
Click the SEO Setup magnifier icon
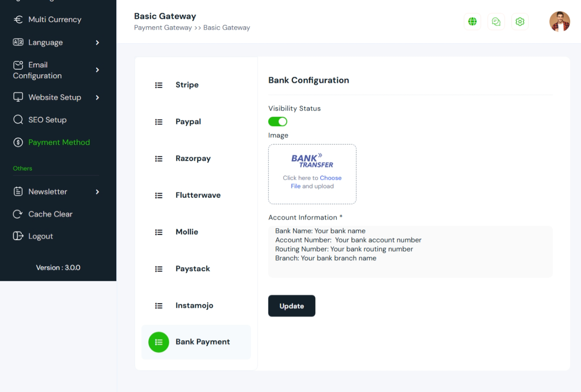18,120
